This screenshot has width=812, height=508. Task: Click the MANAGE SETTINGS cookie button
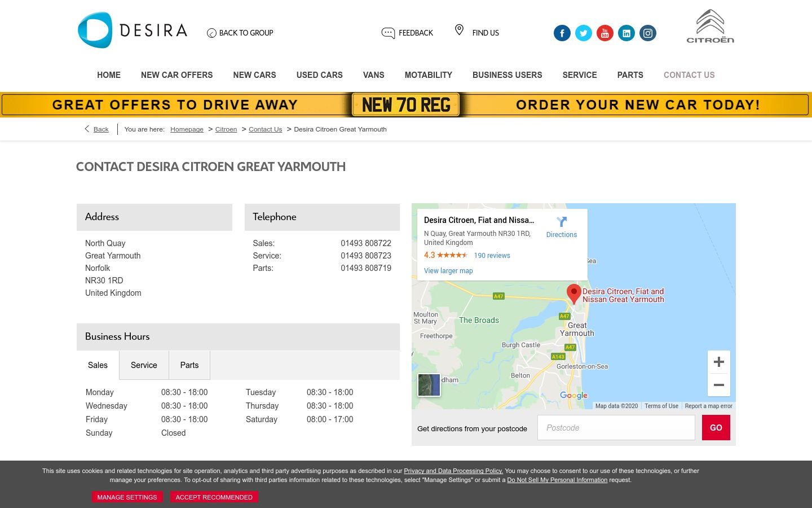coord(127,497)
